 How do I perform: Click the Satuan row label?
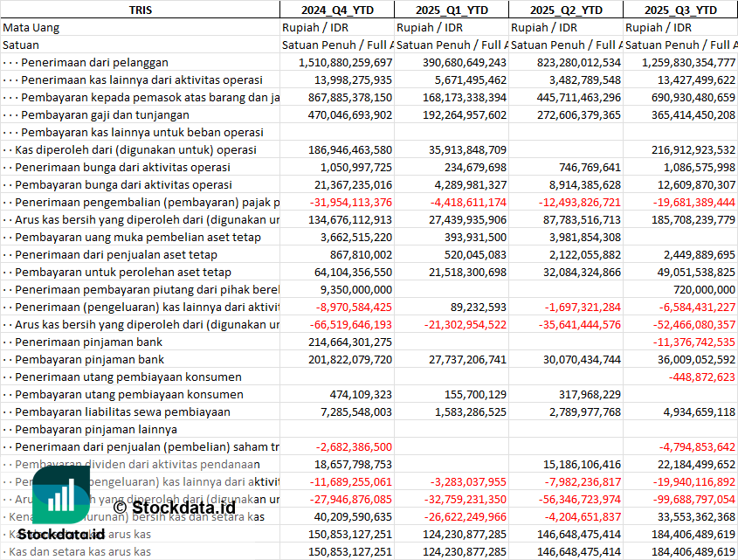pyautogui.click(x=21, y=45)
